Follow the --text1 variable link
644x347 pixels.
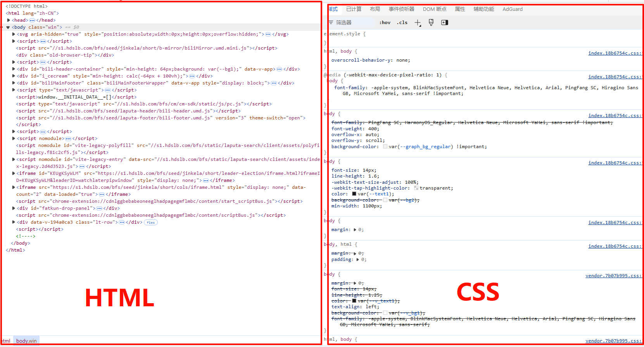click(x=378, y=194)
